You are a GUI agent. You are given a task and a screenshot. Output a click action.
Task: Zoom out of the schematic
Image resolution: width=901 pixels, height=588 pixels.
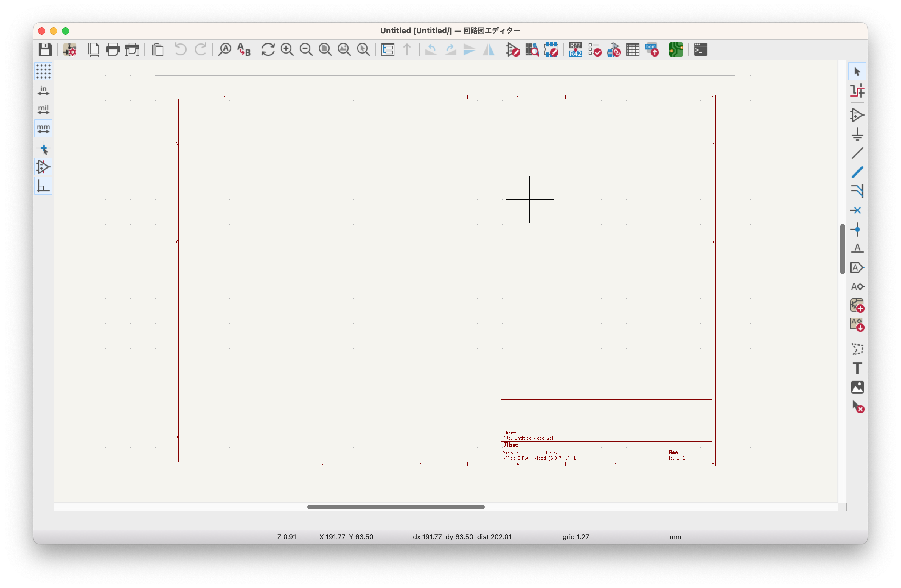pyautogui.click(x=306, y=49)
